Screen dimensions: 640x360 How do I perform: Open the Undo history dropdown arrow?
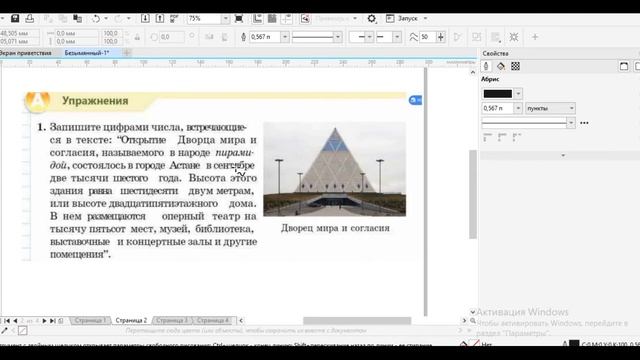tap(106, 18)
